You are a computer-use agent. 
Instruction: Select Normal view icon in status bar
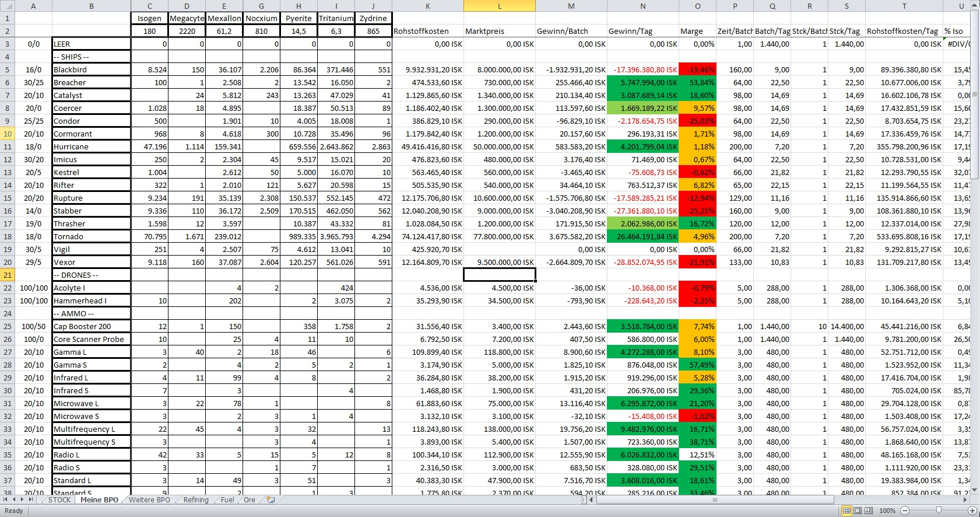846,511
